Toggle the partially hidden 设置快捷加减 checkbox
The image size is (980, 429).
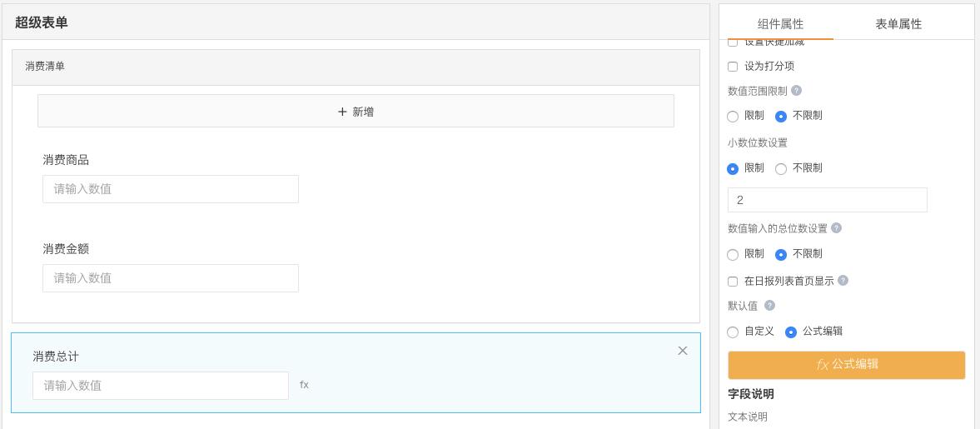pos(733,42)
